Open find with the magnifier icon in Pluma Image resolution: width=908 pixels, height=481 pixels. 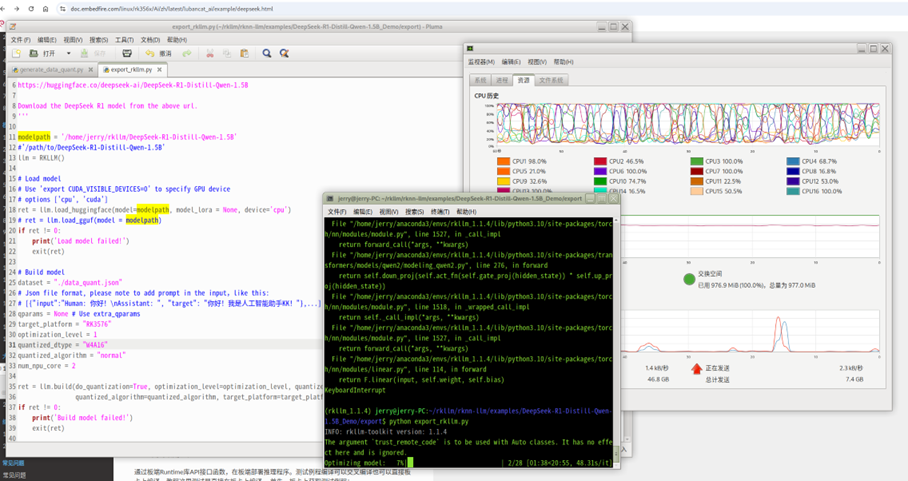(266, 53)
